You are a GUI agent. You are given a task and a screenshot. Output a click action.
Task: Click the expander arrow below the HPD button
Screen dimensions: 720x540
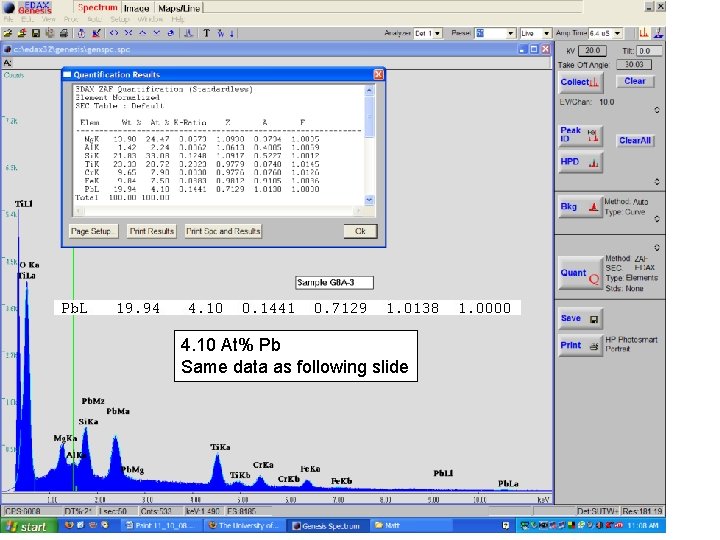[657, 181]
